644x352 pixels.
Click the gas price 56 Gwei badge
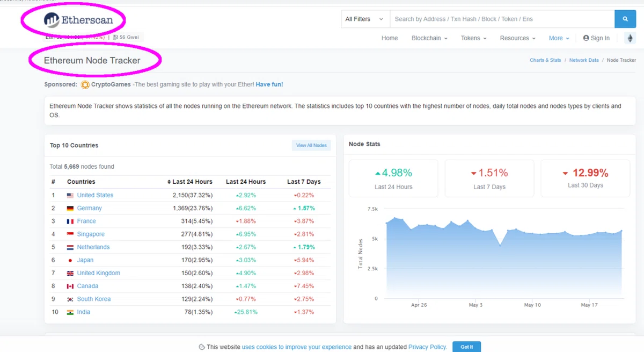pyautogui.click(x=127, y=38)
